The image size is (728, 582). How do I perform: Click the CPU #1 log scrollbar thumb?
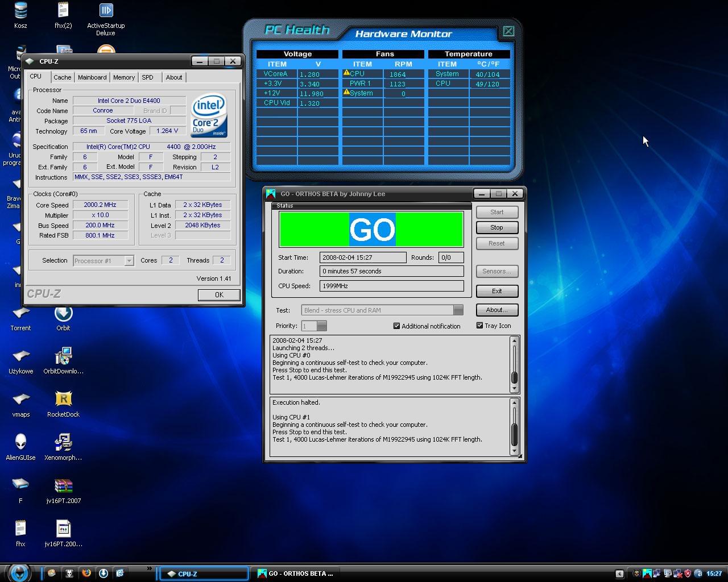point(514,434)
